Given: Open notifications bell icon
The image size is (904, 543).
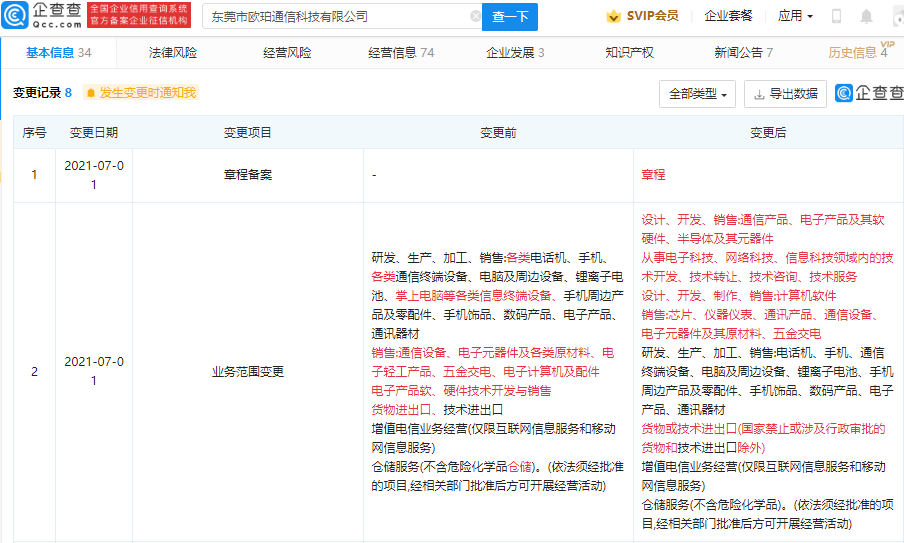Looking at the screenshot, I should click(x=866, y=16).
